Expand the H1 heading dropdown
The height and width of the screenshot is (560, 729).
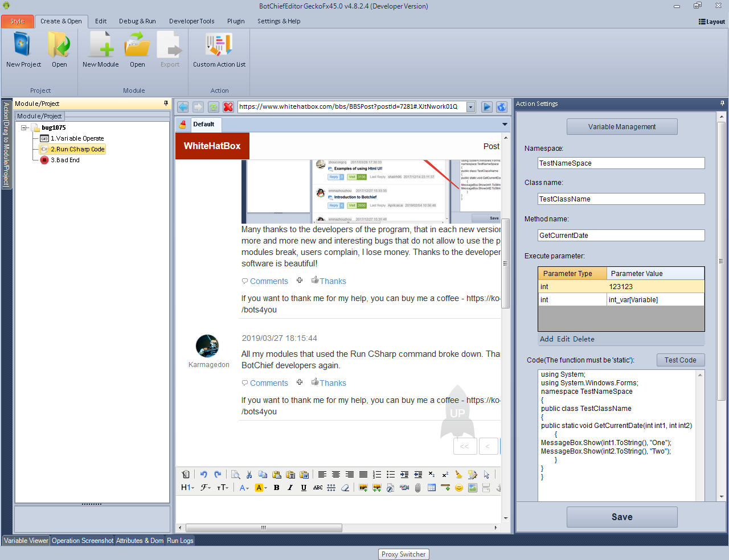coord(187,488)
